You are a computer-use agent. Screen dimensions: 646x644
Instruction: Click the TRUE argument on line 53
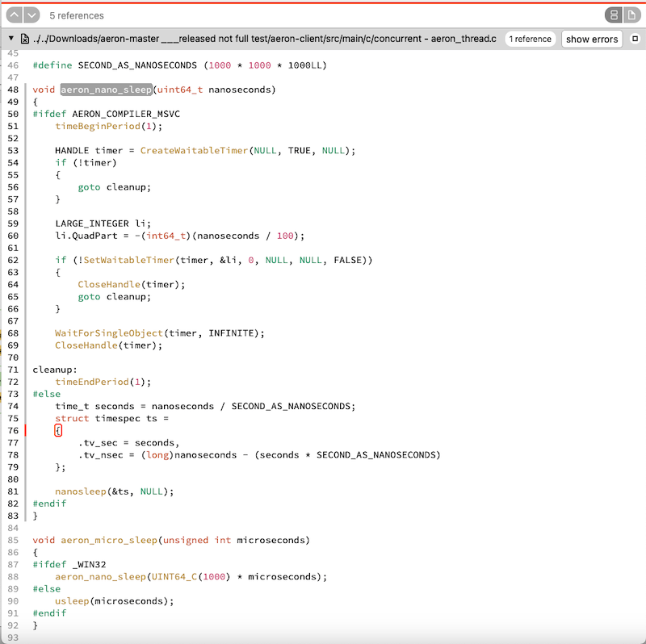(x=299, y=151)
